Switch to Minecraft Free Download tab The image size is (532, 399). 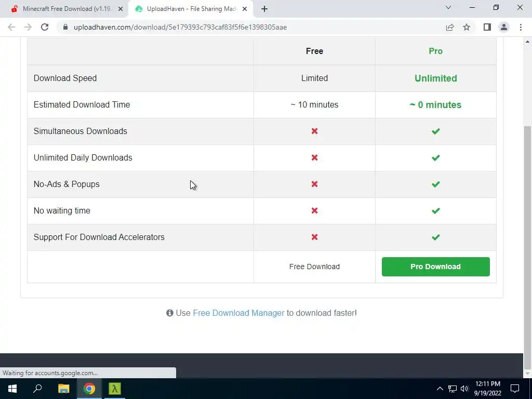click(64, 9)
